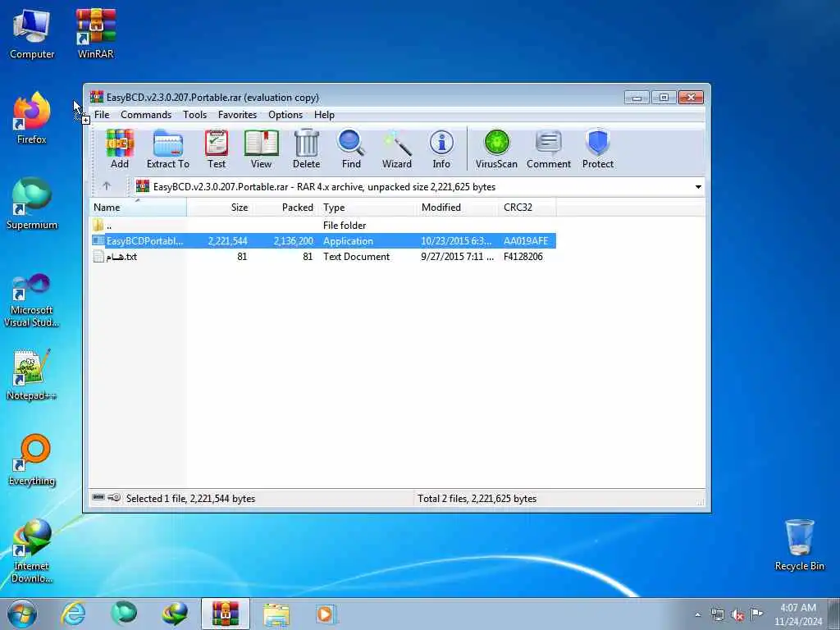
Task: Click the Protect shield icon
Action: (598, 149)
